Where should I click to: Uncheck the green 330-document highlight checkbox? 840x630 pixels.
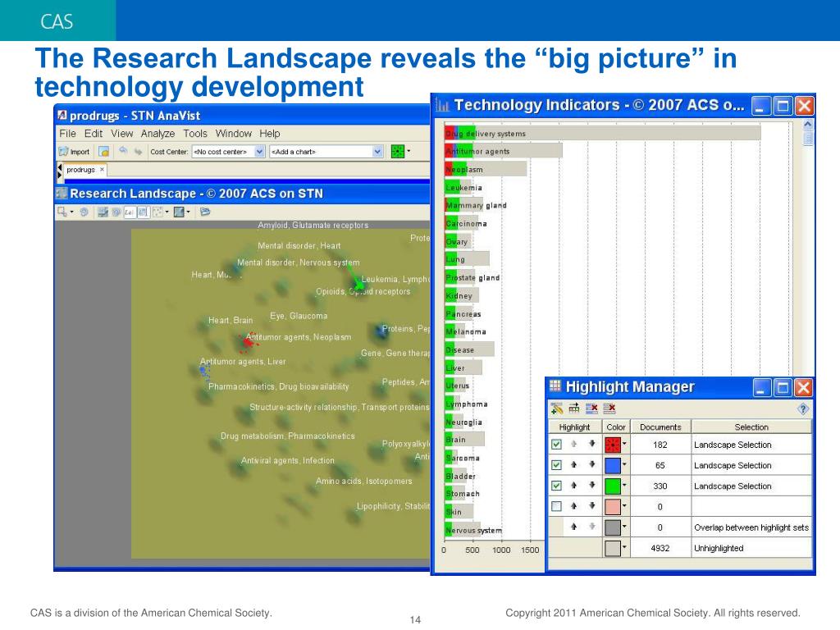point(557,486)
